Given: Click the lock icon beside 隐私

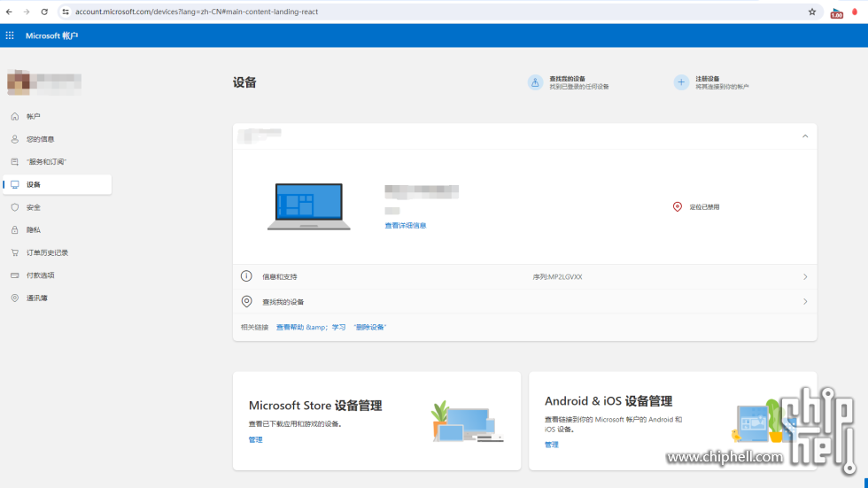Looking at the screenshot, I should pos(15,229).
